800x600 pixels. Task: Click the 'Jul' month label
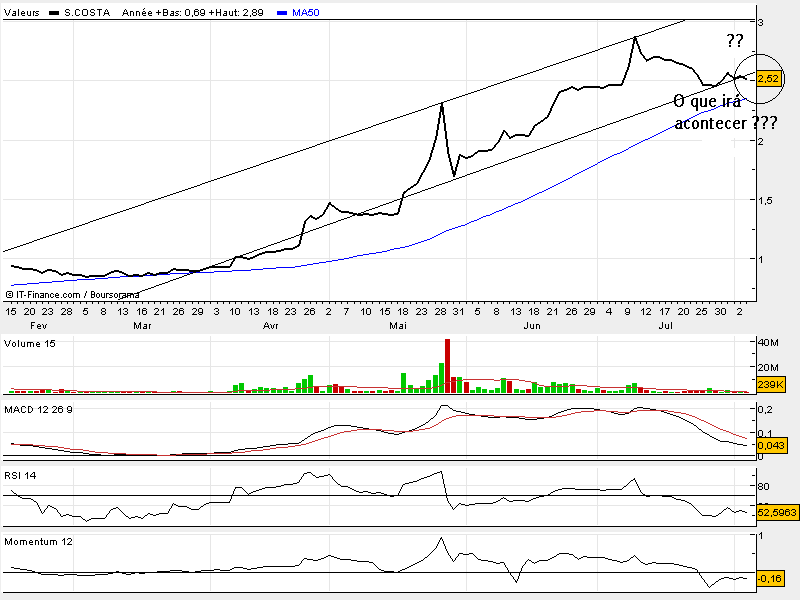[665, 326]
